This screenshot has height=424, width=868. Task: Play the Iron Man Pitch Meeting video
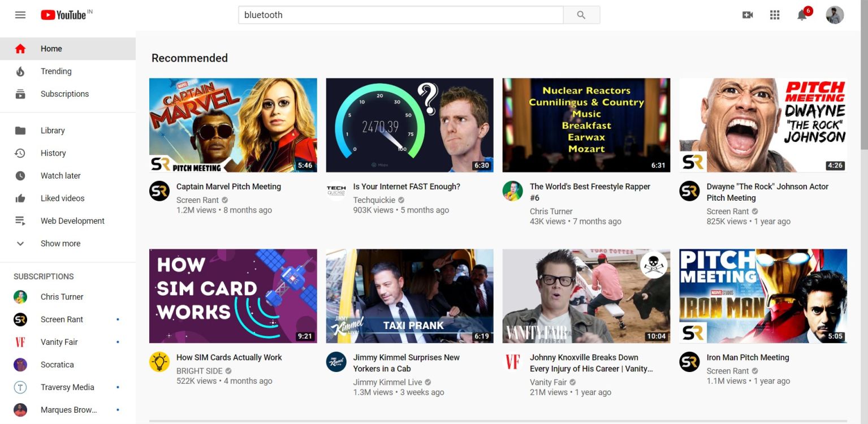click(763, 295)
